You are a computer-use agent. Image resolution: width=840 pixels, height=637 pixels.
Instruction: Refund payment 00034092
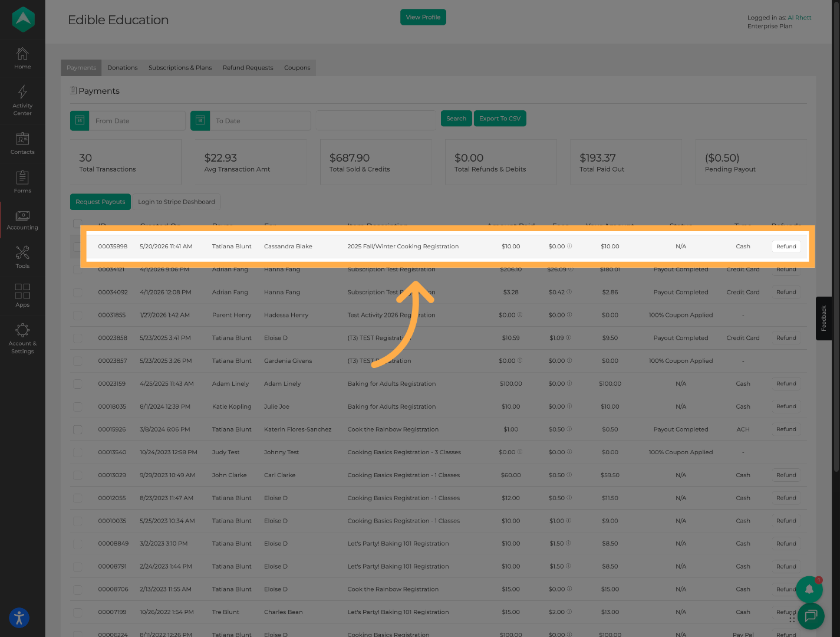click(x=786, y=292)
